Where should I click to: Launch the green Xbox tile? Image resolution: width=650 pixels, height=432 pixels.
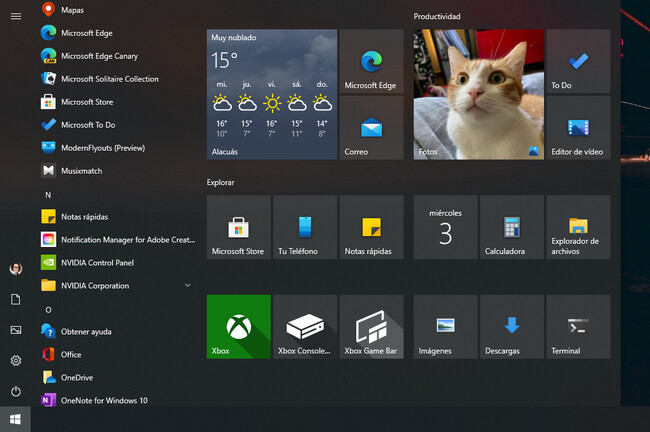pos(239,327)
